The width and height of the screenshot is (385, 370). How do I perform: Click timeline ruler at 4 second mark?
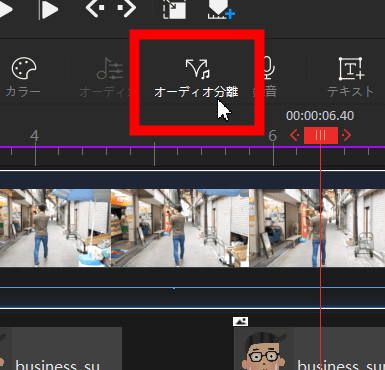click(x=35, y=156)
